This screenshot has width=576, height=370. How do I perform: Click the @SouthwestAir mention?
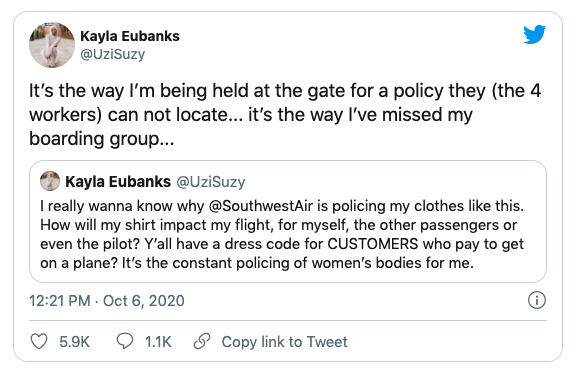[x=261, y=206]
